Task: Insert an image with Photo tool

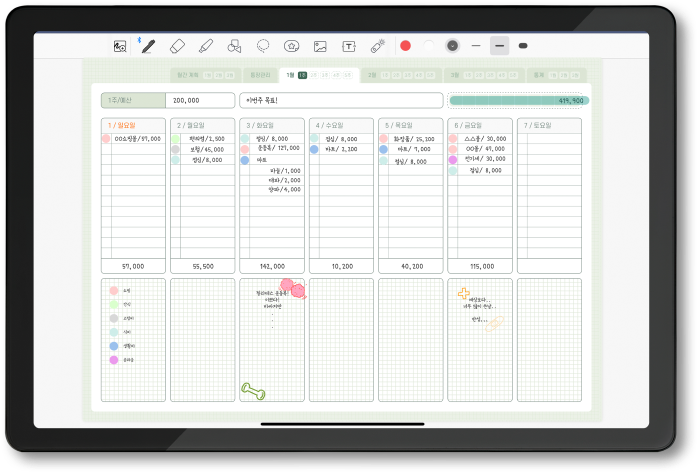Action: (320, 46)
